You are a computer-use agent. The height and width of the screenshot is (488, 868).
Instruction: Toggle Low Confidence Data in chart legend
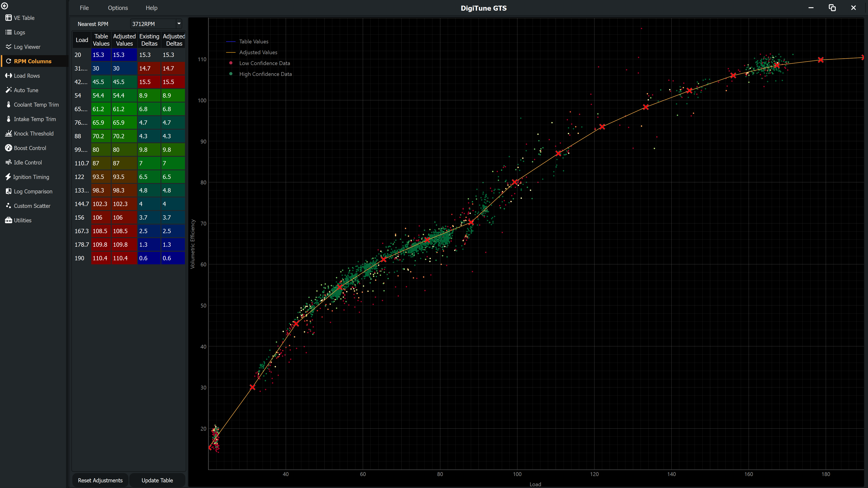tap(259, 63)
